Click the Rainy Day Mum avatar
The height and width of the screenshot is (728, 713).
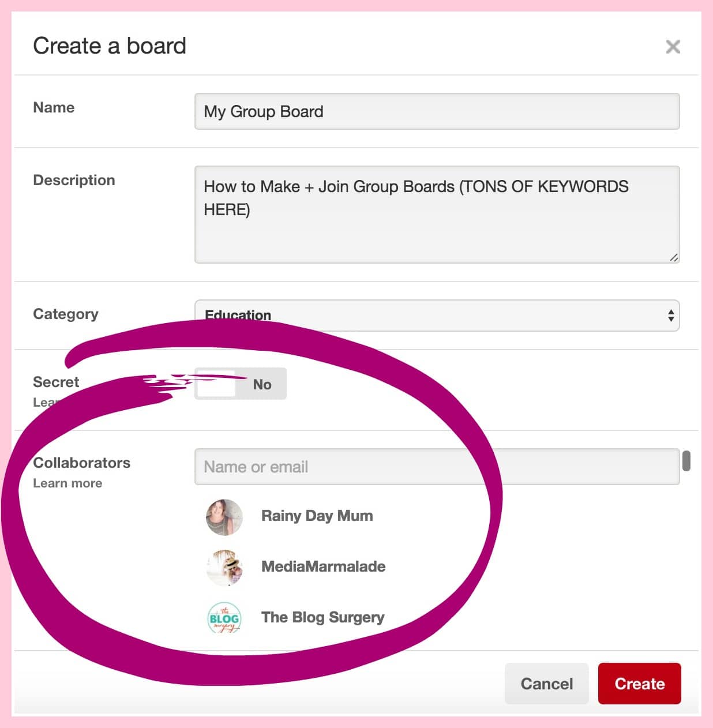(224, 517)
